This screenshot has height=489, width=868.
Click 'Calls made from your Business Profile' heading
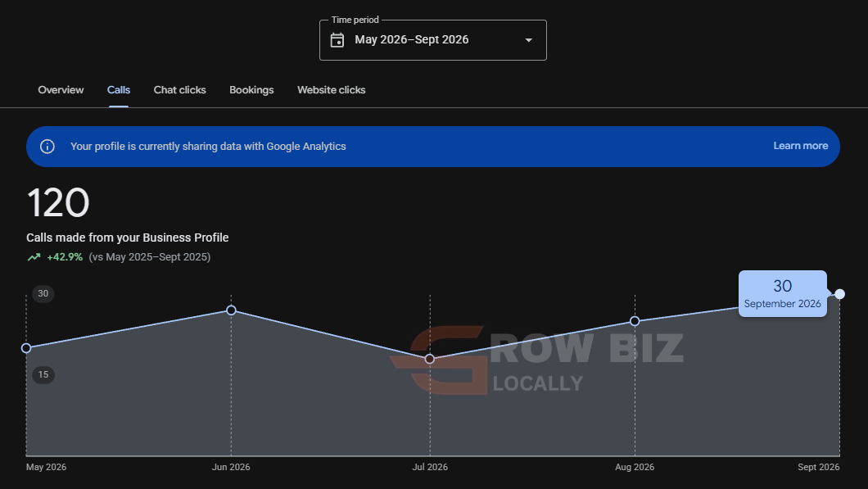(127, 238)
